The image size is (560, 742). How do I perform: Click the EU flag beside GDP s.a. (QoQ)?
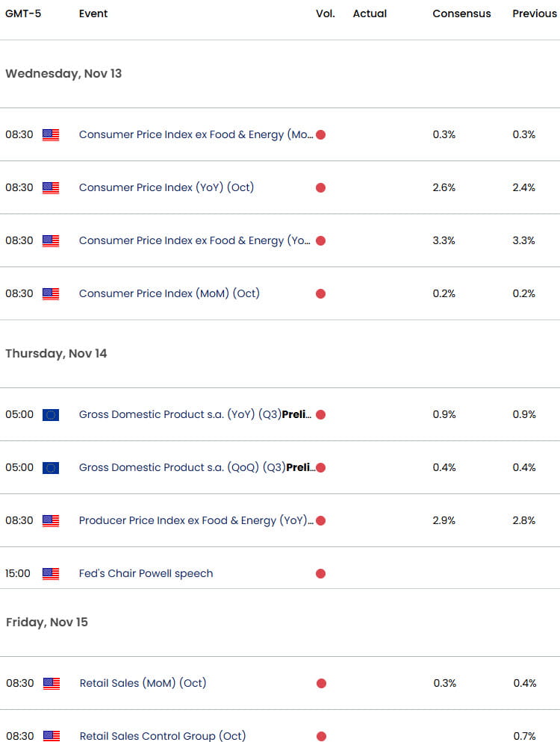coord(50,467)
